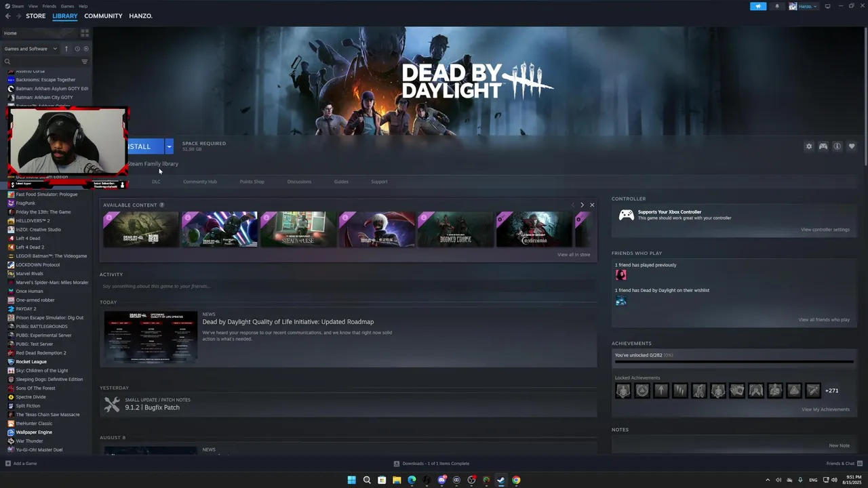Show game information icon
The image size is (868, 488).
837,146
